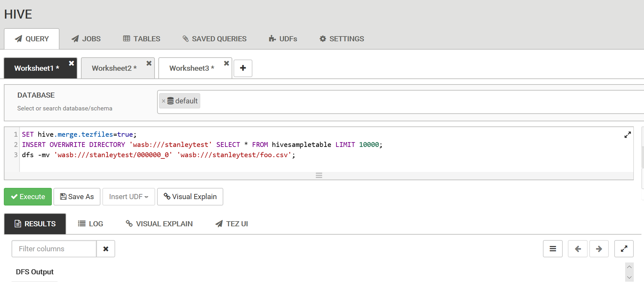This screenshot has height=290, width=644.
Task: Switch to the Saved Queries tab
Action: tap(214, 39)
